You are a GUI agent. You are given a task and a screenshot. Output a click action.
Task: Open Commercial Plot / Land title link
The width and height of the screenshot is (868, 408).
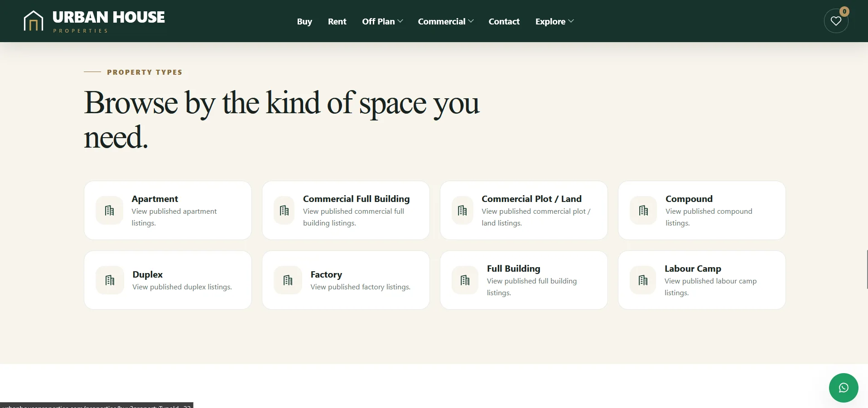pos(531,199)
